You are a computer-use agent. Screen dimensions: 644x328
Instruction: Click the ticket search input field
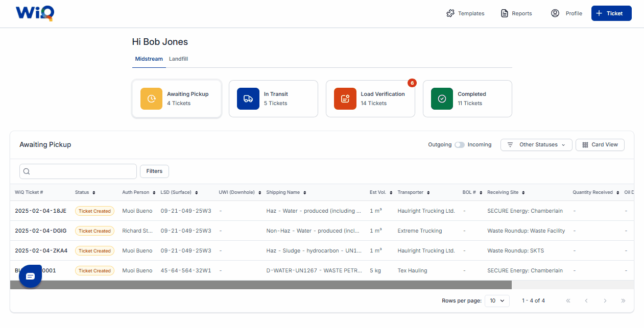(x=78, y=171)
